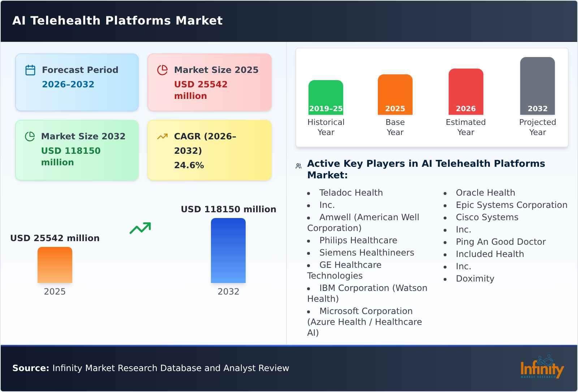Click the Infinity Market Research logo
This screenshot has height=392, width=578.
(x=542, y=367)
